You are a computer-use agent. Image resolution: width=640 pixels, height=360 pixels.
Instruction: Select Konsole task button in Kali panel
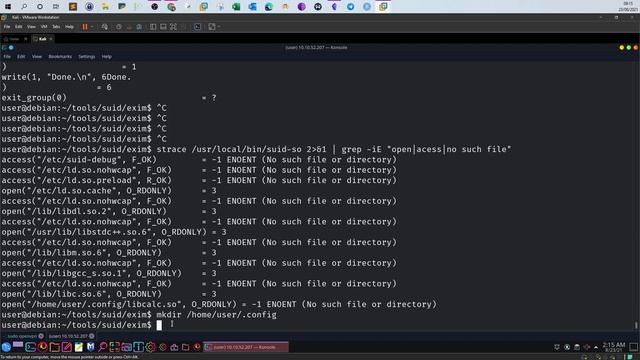[246, 347]
